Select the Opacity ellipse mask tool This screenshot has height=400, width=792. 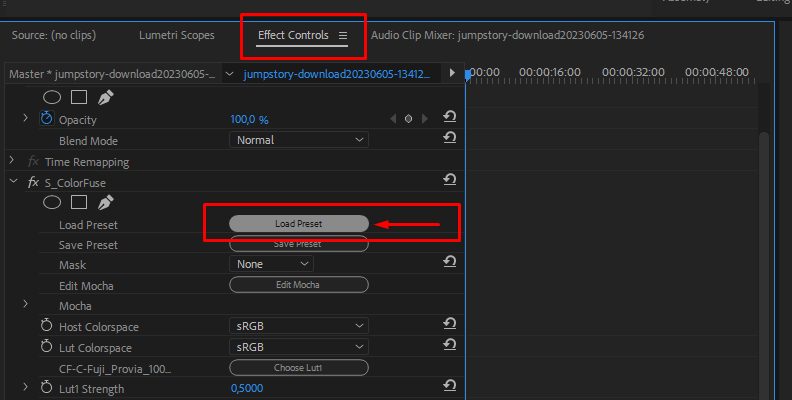[x=52, y=97]
